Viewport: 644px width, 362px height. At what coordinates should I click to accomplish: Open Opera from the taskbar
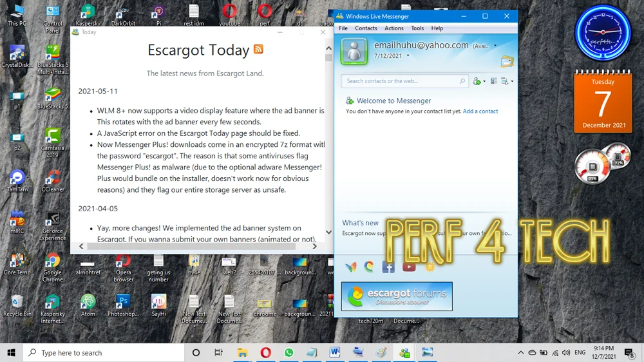coord(266,352)
